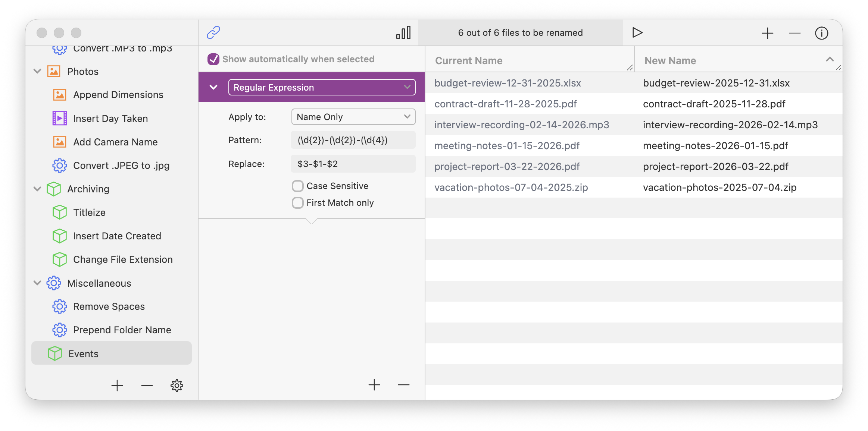This screenshot has width=868, height=431.
Task: Remove the current action with minus button
Action: point(403,385)
